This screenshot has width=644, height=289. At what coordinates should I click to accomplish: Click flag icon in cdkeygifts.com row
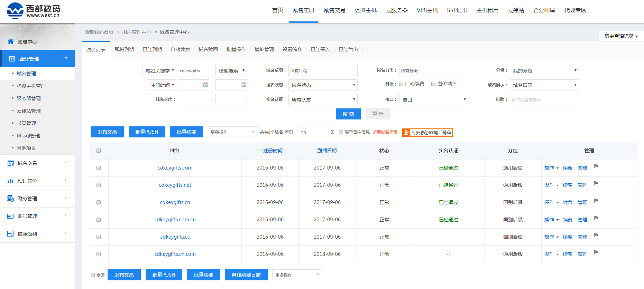tap(596, 166)
